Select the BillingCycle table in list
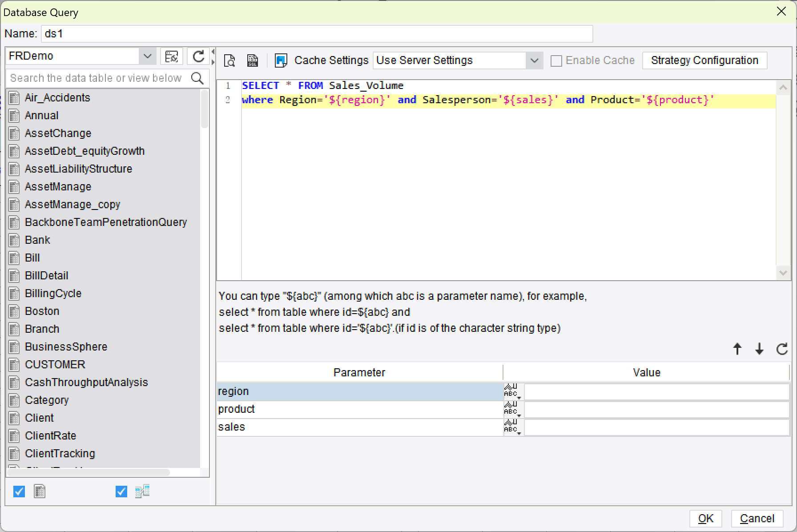Image resolution: width=797 pixels, height=532 pixels. tap(53, 294)
